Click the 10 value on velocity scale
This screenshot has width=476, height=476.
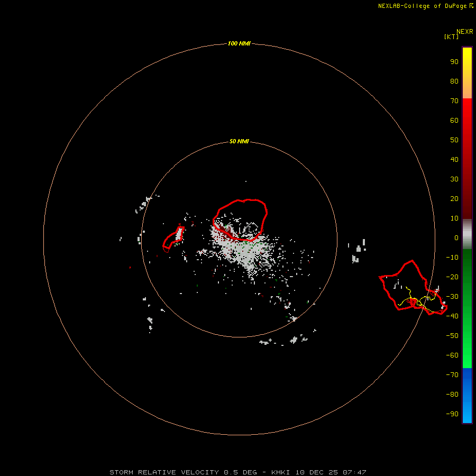454,218
